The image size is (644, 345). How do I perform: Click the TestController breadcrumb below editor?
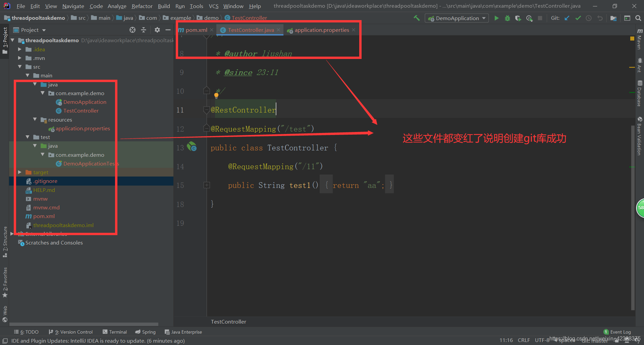click(228, 322)
